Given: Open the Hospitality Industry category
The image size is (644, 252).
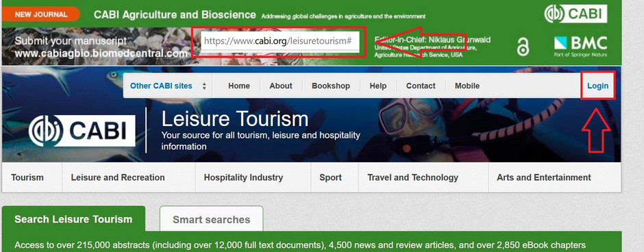Looking at the screenshot, I should [253, 177].
